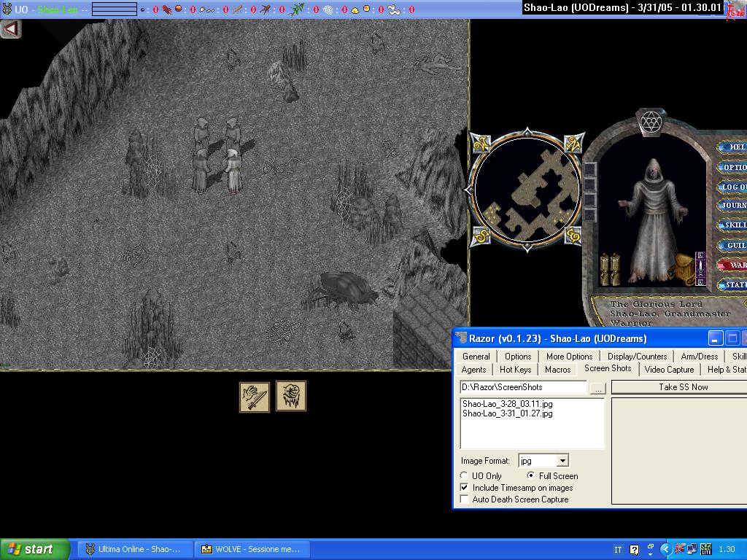Open Razor's More Options tab
Viewport: 747px width, 560px height.
click(569, 356)
